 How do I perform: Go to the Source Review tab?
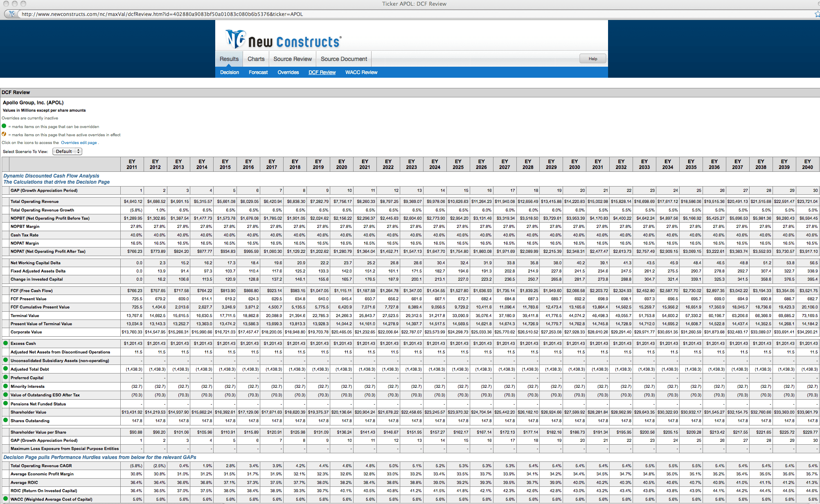[293, 59]
